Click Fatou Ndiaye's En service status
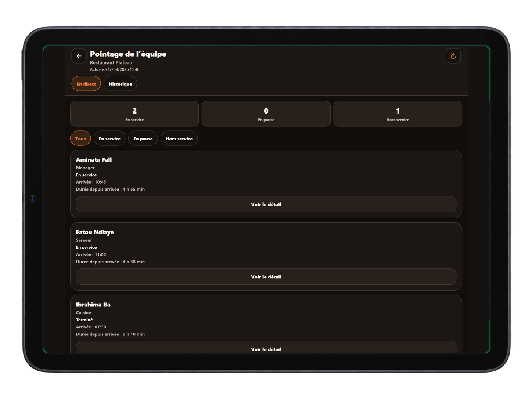Screen dimensions: 532x399 click(86, 247)
